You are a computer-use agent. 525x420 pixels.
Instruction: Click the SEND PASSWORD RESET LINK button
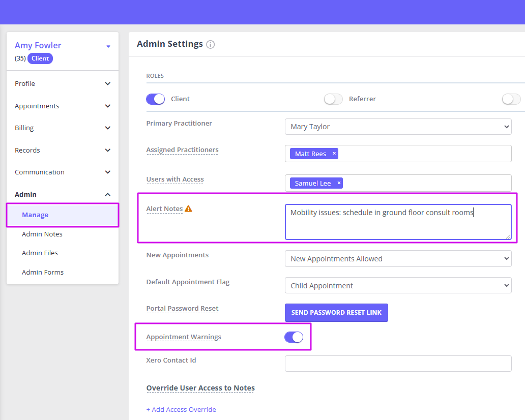tap(336, 312)
